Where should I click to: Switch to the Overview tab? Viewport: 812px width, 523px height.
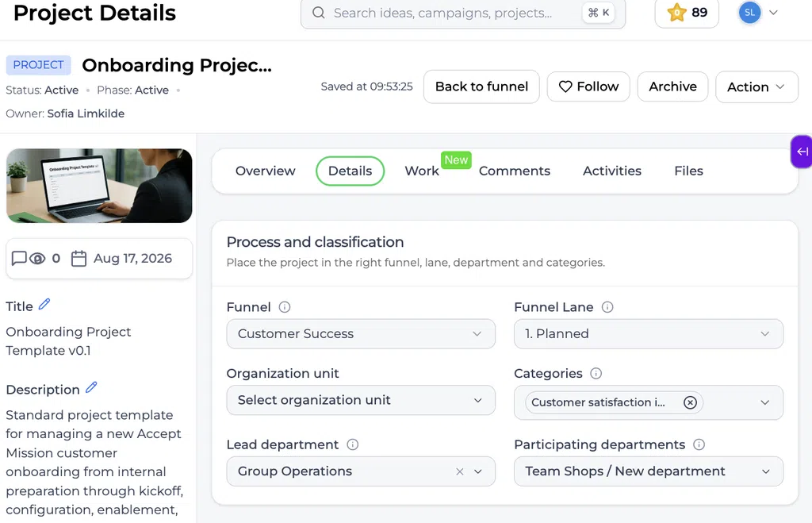click(265, 171)
